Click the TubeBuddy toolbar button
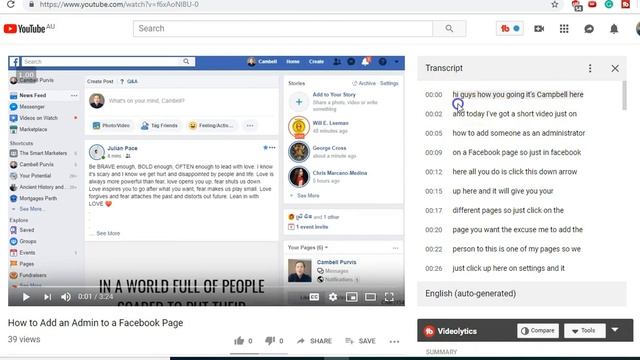The image size is (640, 360). tap(510, 29)
